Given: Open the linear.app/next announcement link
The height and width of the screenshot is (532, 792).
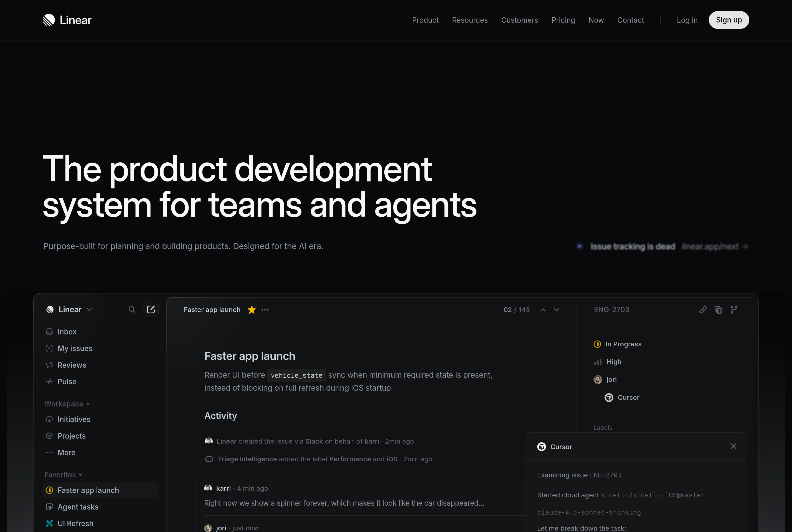Looking at the screenshot, I should (x=714, y=246).
